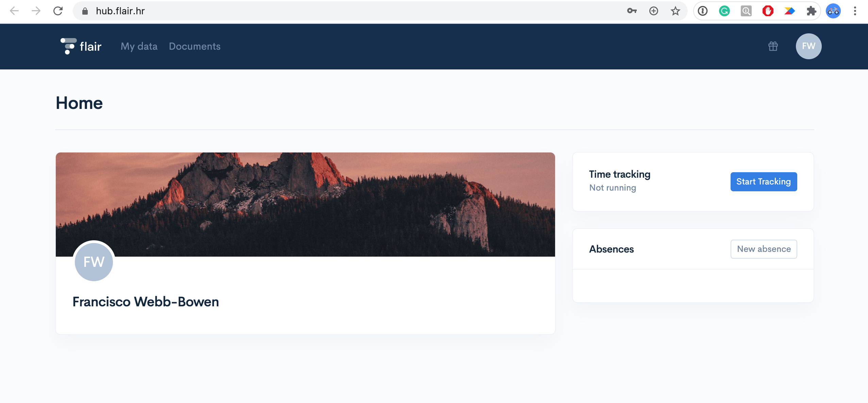Screen dimensions: 868x403
Task: Click the flair logo
Action: click(81, 46)
